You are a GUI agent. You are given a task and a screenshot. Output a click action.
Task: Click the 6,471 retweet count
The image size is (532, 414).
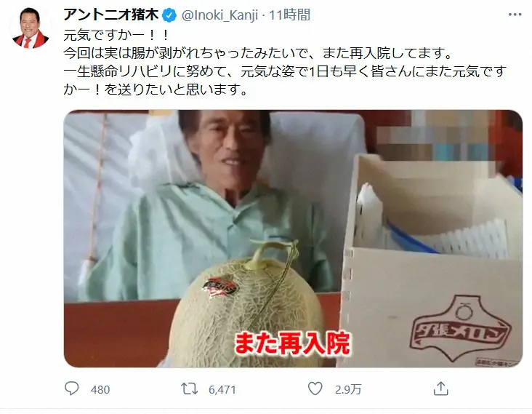click(222, 389)
